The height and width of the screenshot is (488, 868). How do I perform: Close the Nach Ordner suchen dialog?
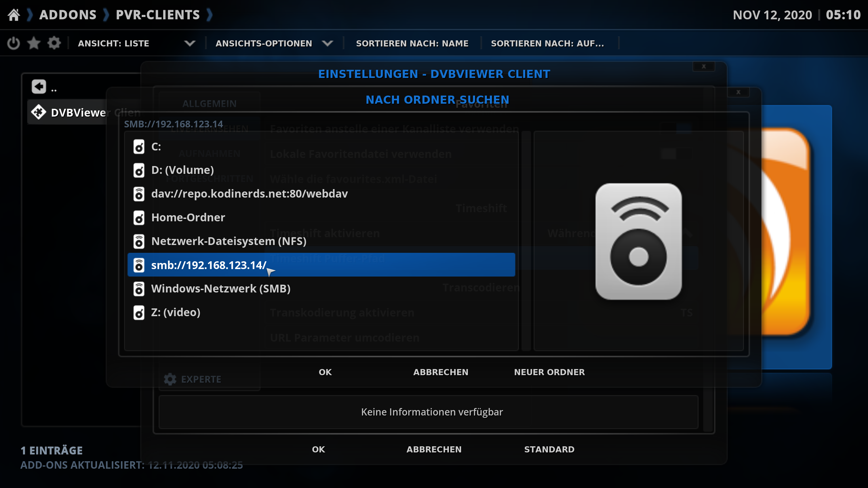click(x=738, y=92)
